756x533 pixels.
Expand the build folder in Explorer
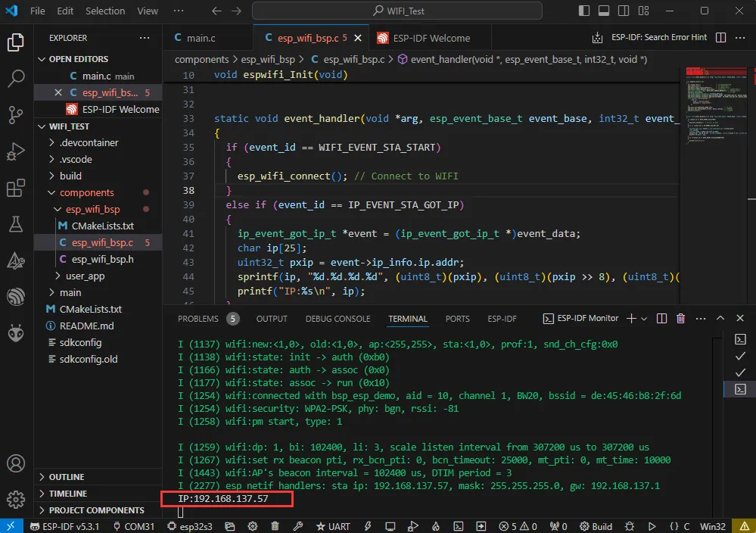70,176
